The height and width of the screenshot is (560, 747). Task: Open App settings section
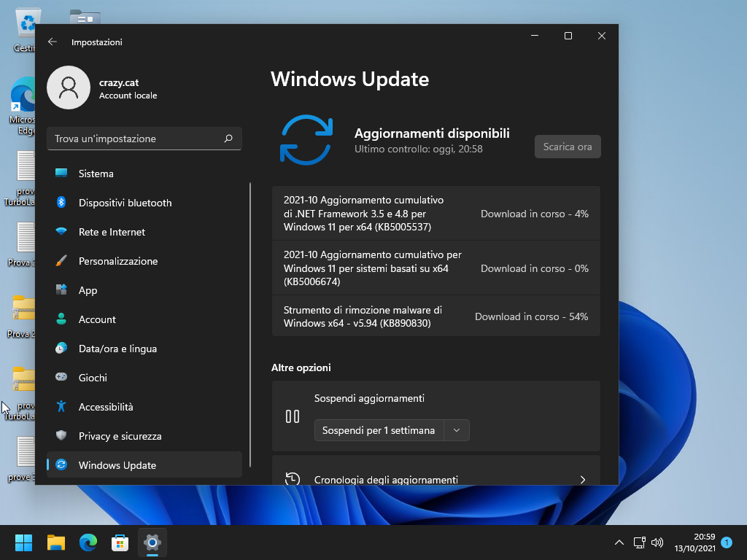coord(144,290)
